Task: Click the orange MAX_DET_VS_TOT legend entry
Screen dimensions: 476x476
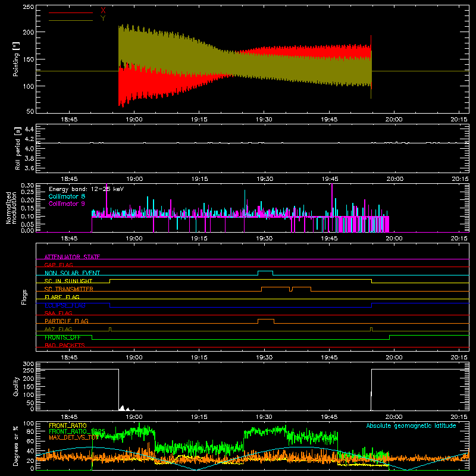Action: coord(74,437)
